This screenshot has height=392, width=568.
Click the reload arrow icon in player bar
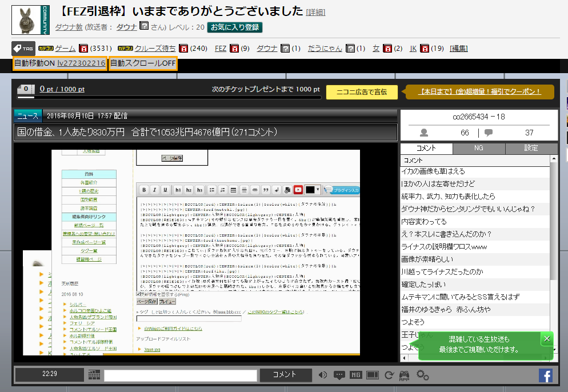coord(389,375)
